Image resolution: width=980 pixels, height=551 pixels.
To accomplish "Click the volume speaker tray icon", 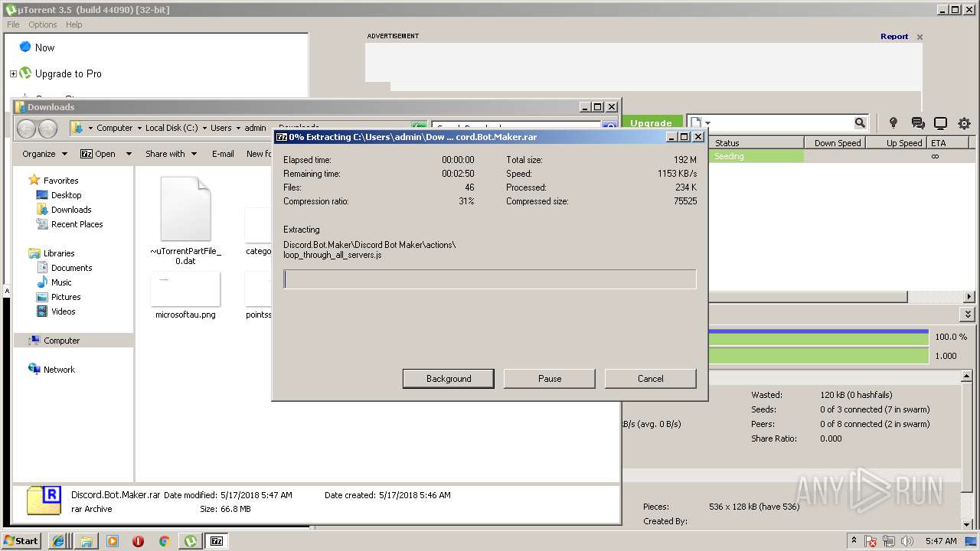I will pyautogui.click(x=908, y=541).
